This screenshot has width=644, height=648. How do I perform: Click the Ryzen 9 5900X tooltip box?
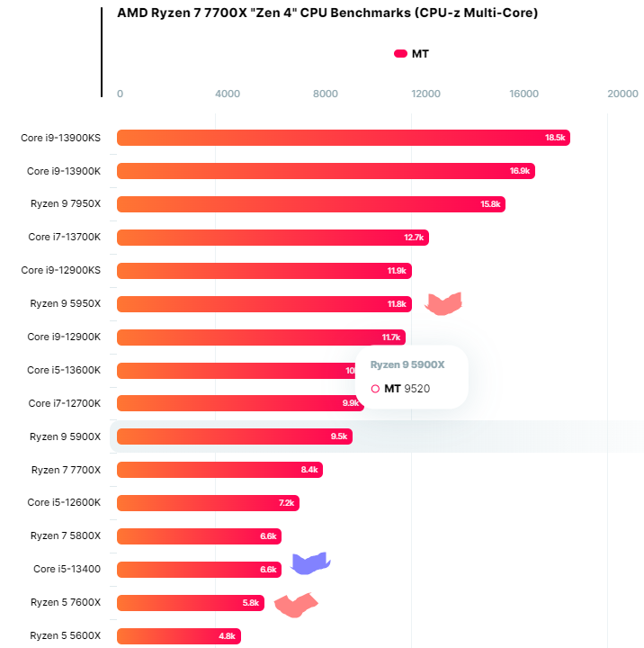[411, 377]
